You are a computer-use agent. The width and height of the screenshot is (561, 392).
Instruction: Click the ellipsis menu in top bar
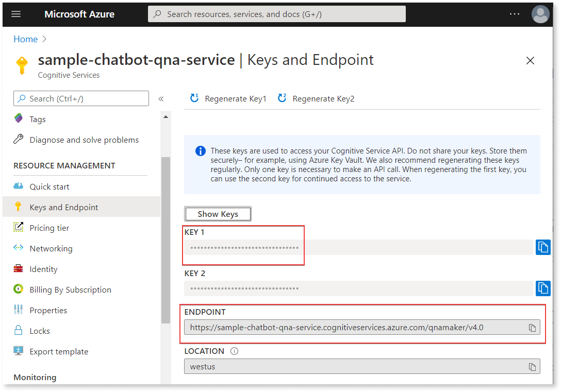(514, 14)
